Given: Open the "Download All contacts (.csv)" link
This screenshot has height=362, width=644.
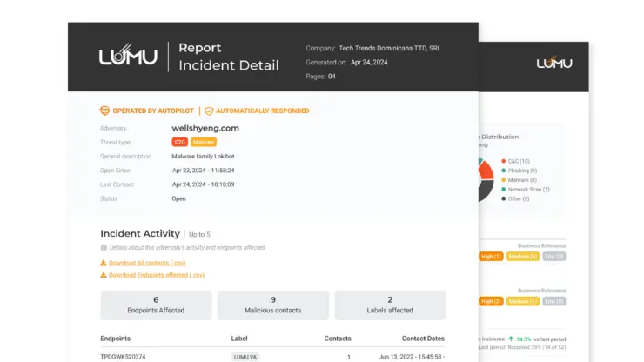Looking at the screenshot, I should 146,262.
